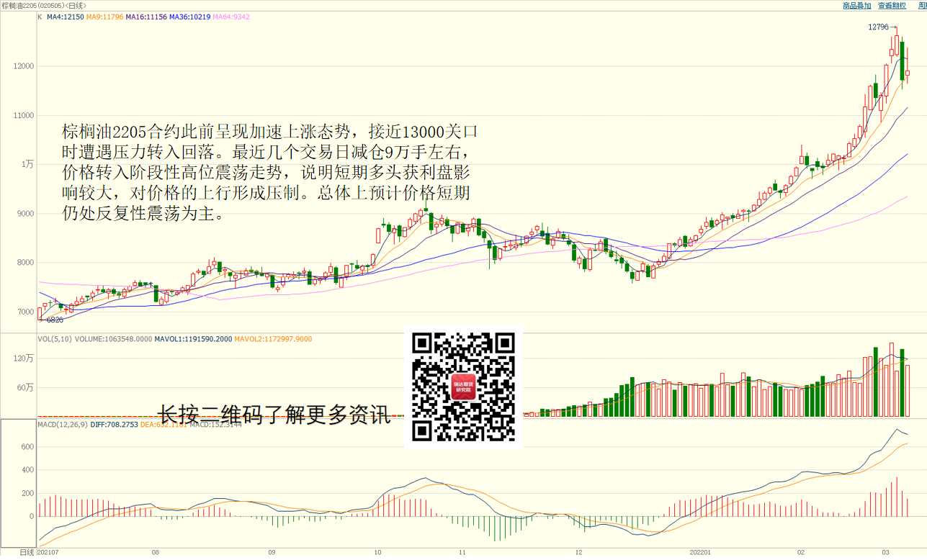
Task: Click the 长按二维码了解更多资讯 caption text
Action: click(x=274, y=415)
